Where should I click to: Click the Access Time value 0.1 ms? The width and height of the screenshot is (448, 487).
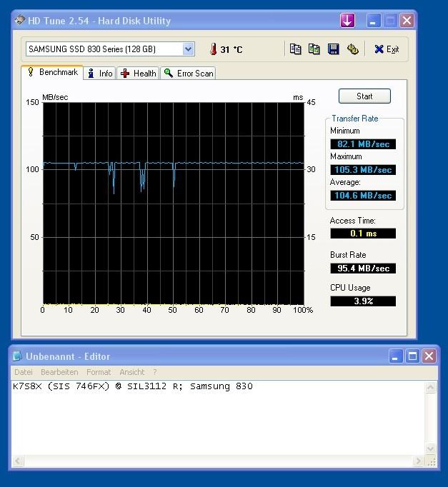point(363,234)
